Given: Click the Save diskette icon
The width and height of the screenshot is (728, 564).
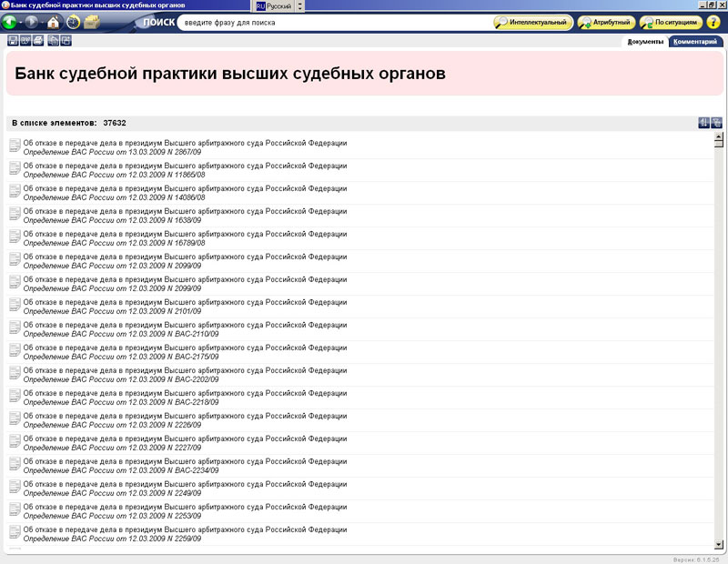Looking at the screenshot, I should [13, 40].
